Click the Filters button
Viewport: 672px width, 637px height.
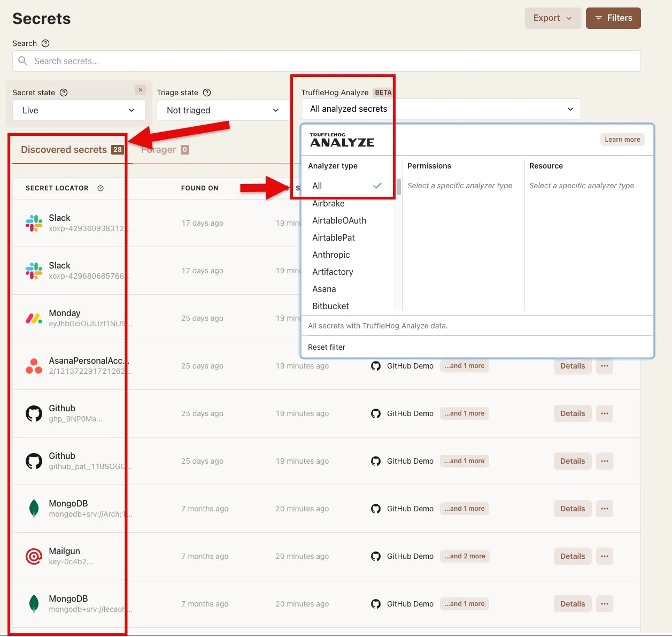613,18
